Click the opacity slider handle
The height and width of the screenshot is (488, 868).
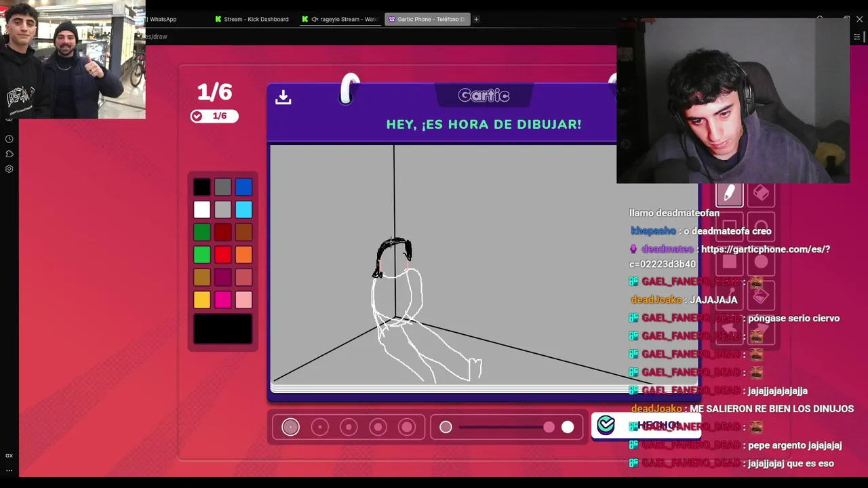(549, 427)
